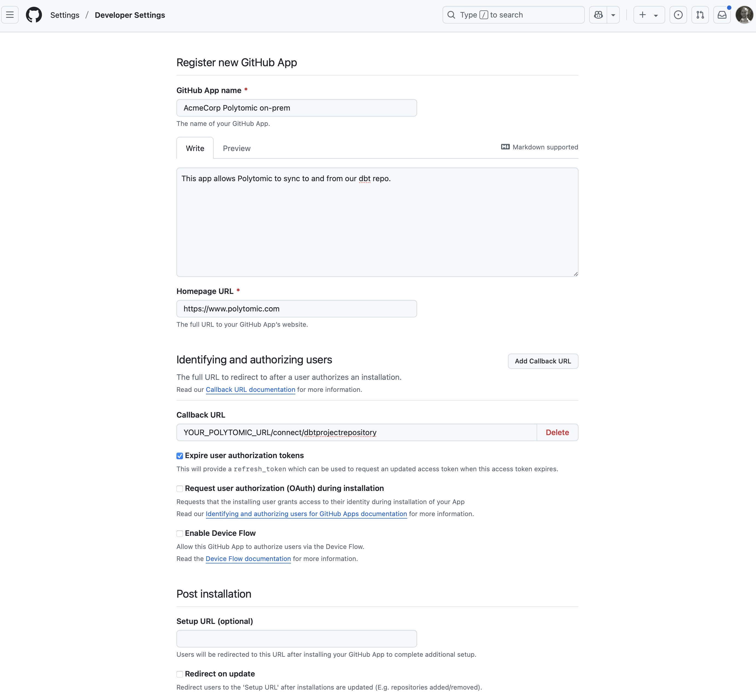Tick the Redirect on update checkbox
Screen dimensions: 756x700
180,674
